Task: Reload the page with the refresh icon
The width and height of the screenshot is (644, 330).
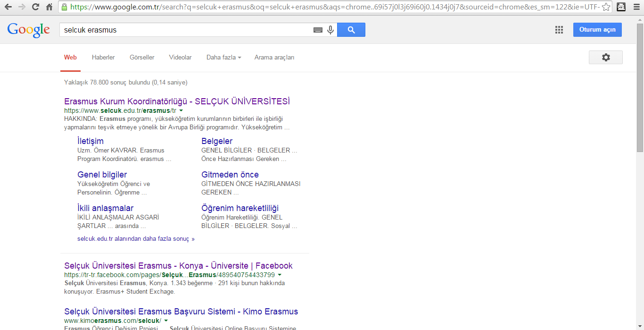Action: tap(35, 7)
